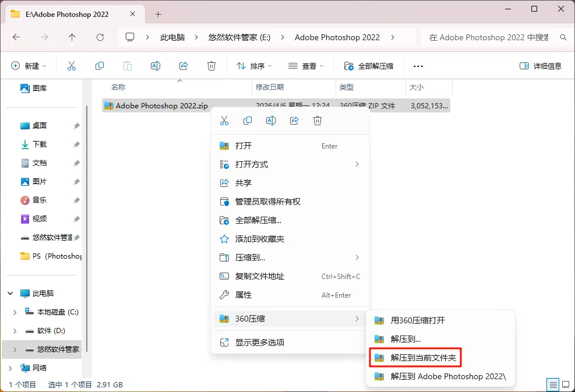The image size is (575, 392).
Task: Open 文档 in the sidebar
Action: [34, 163]
